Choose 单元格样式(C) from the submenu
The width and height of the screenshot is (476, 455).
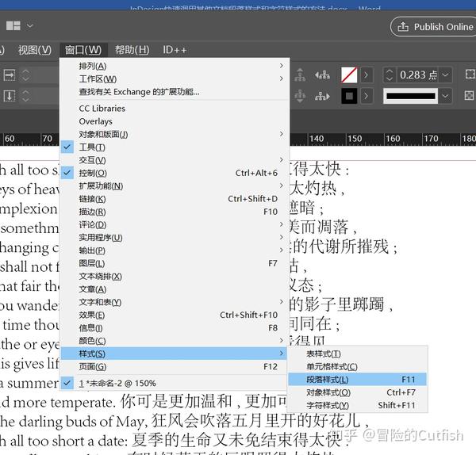358,366
